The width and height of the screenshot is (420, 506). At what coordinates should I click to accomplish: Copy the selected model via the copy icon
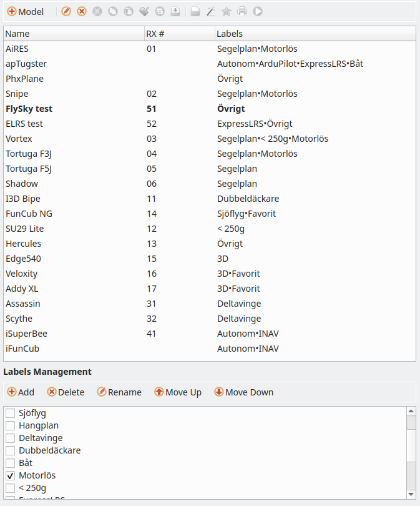pos(112,11)
